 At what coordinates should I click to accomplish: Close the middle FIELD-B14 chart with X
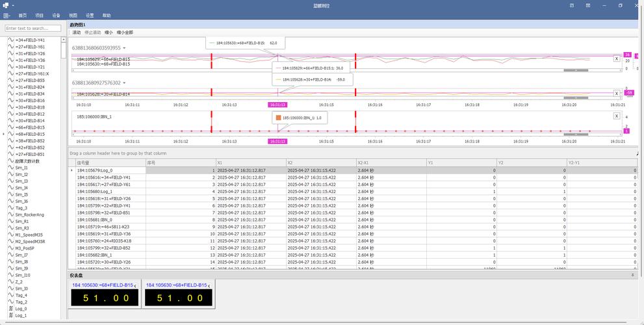617,94
